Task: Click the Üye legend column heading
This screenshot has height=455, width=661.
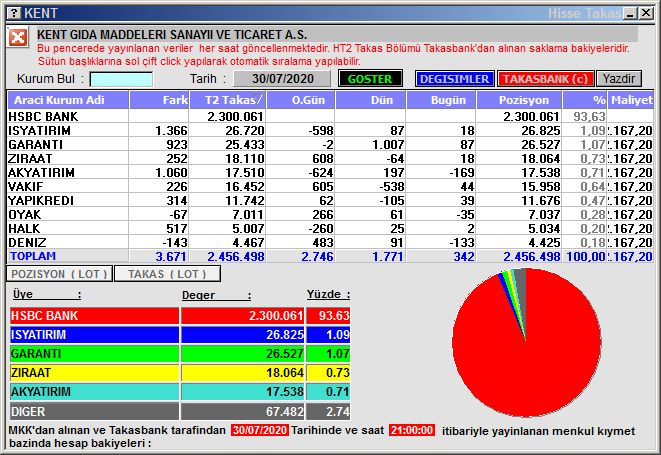Action: (46, 294)
